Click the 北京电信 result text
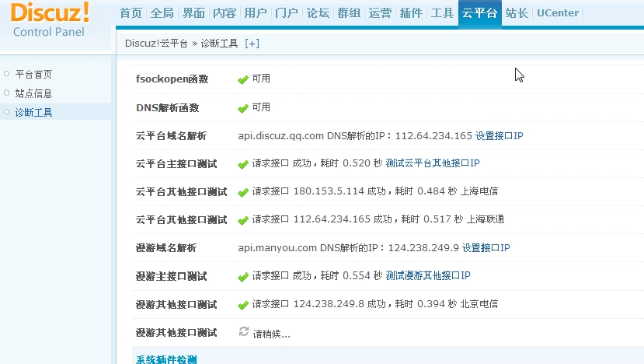The height and width of the screenshot is (364, 644). (479, 304)
